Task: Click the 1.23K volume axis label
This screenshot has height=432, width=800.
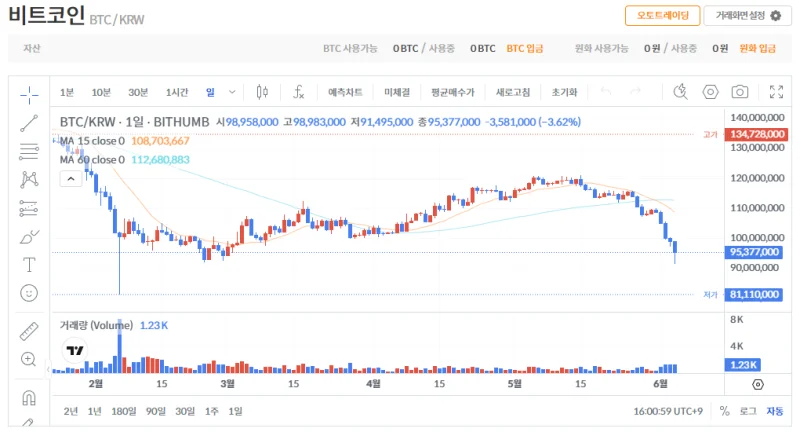Action: (743, 365)
